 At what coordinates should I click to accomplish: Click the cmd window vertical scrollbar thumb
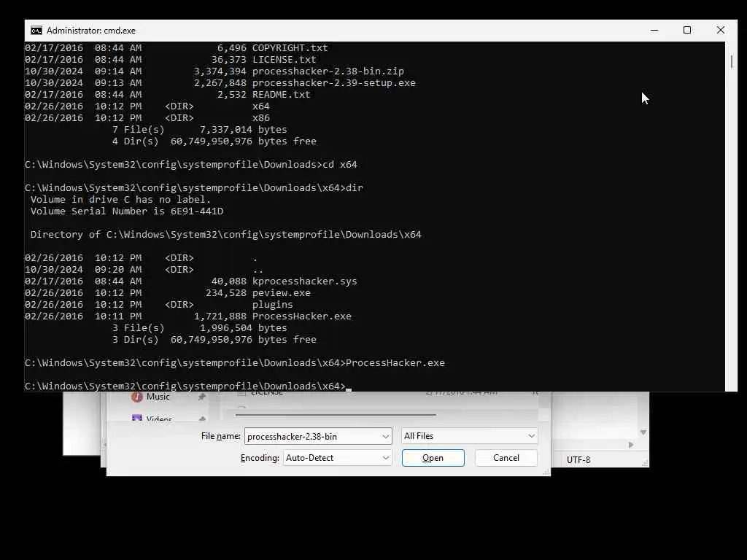click(x=731, y=61)
